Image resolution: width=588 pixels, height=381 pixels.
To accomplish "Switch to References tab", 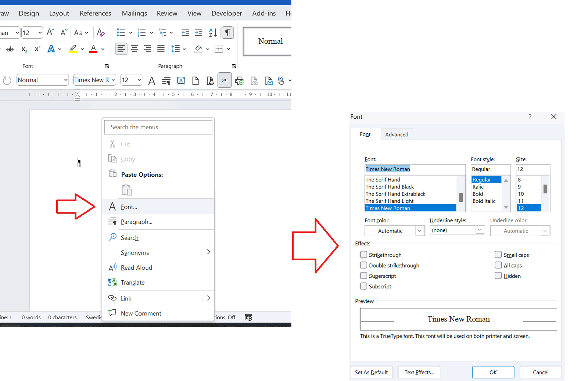I will click(95, 13).
